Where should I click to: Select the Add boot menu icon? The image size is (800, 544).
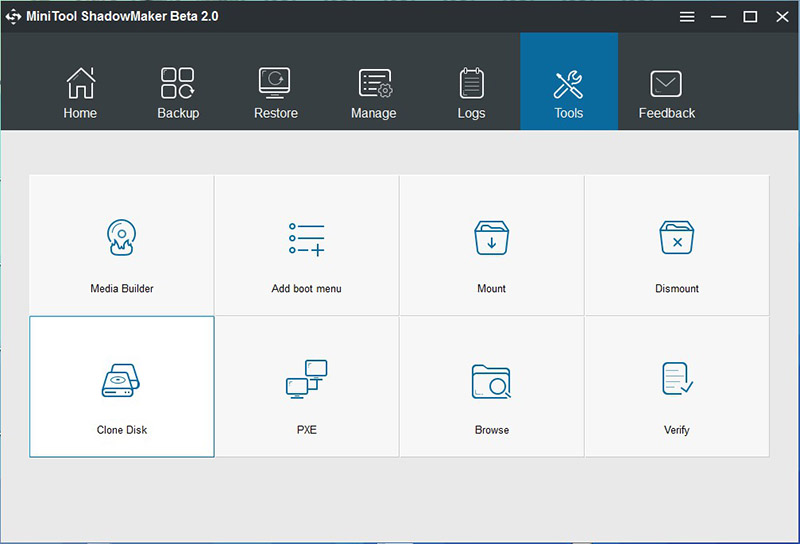pyautogui.click(x=306, y=240)
